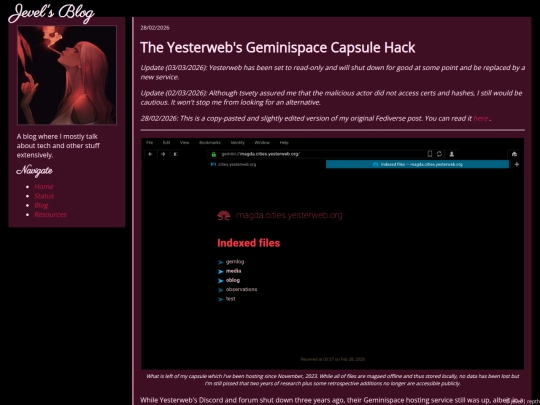Click the Jevel's Blog site title

pyautogui.click(x=51, y=13)
